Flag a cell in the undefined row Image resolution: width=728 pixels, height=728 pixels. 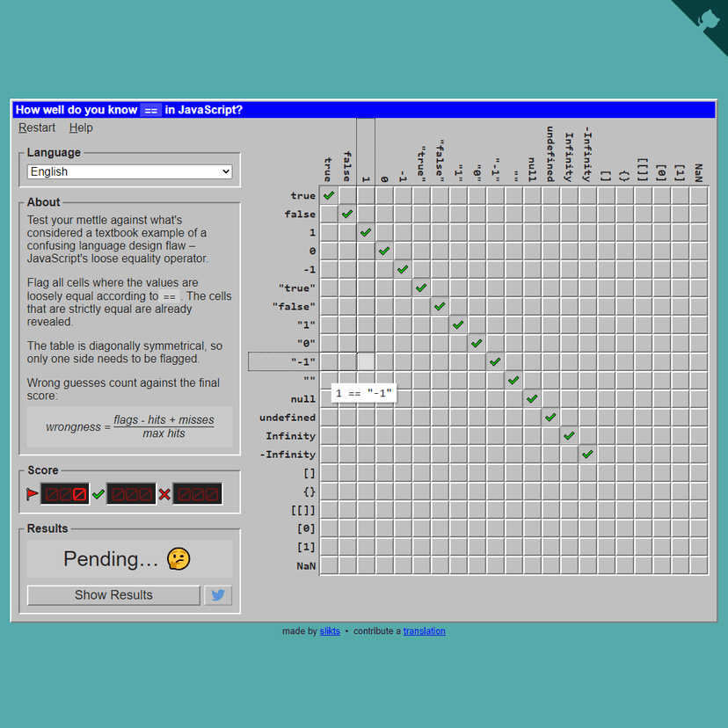328,417
